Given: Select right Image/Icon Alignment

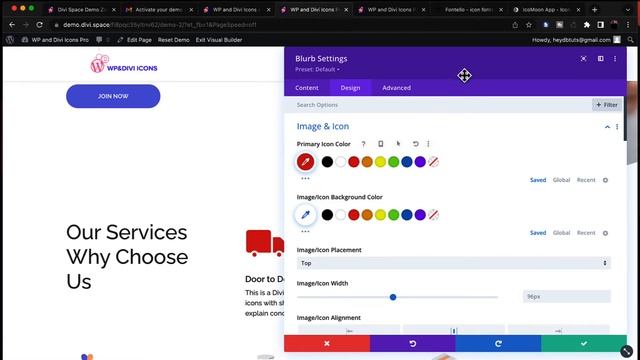Looking at the screenshot, I should pos(558,331).
